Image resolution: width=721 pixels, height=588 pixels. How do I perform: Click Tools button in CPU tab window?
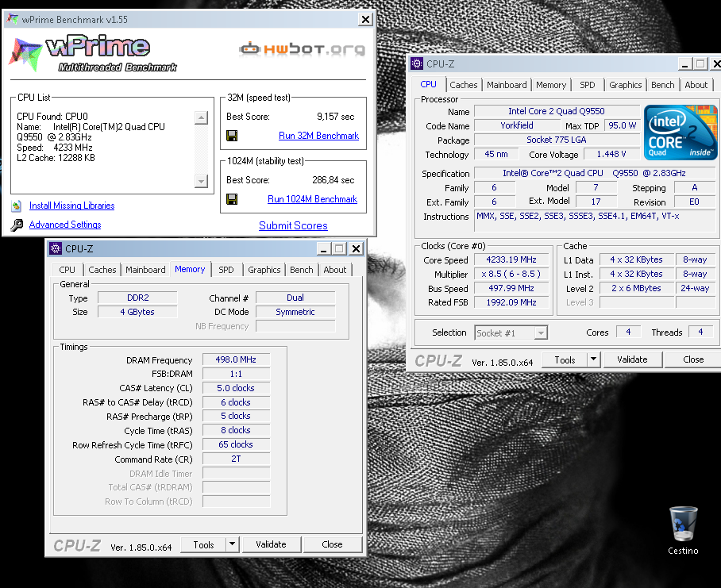click(x=565, y=360)
